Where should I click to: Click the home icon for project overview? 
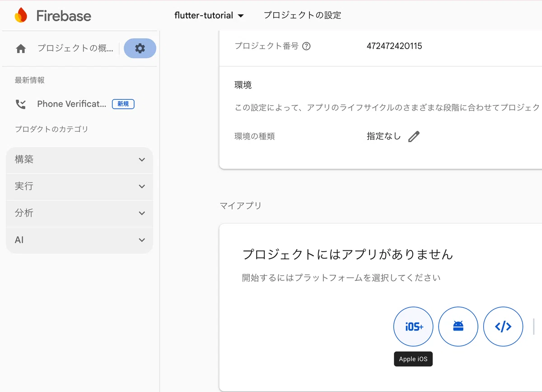21,49
